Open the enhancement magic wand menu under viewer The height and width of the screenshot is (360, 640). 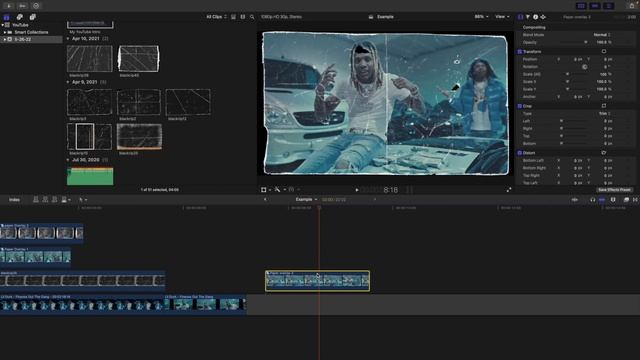[280, 190]
